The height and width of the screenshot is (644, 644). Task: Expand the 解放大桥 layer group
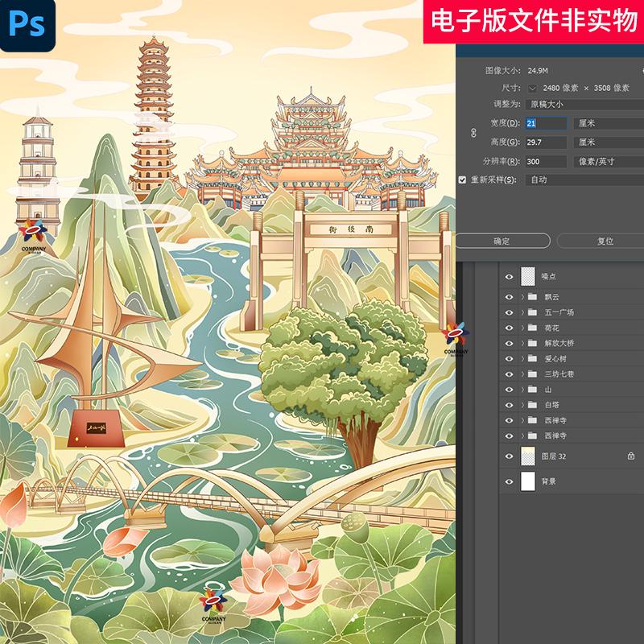point(522,343)
